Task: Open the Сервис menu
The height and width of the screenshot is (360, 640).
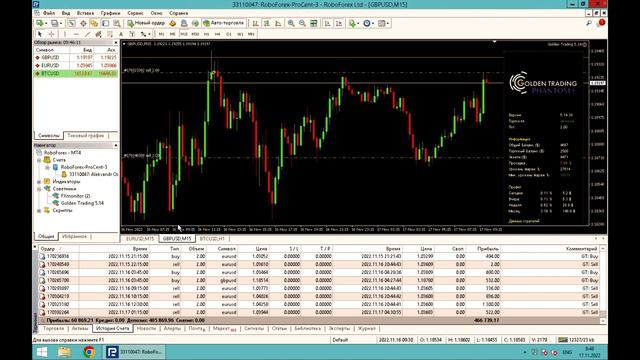Action: 135,13
